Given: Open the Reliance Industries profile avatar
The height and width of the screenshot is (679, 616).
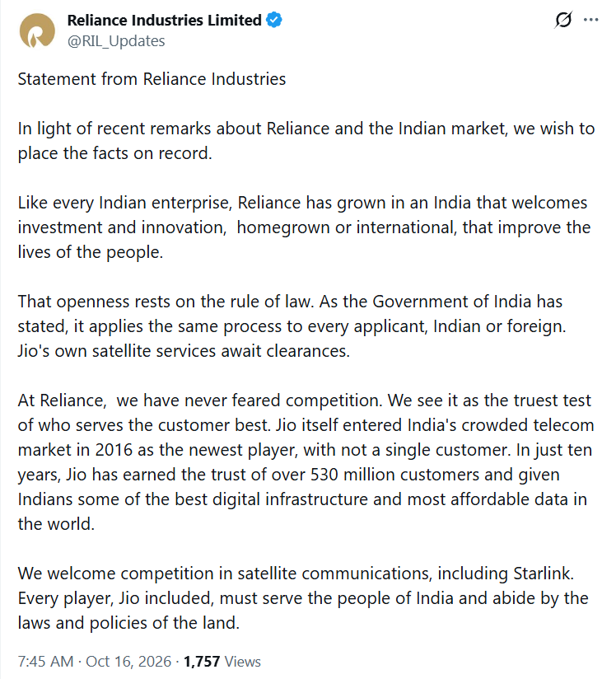Looking at the screenshot, I should pos(37,30).
